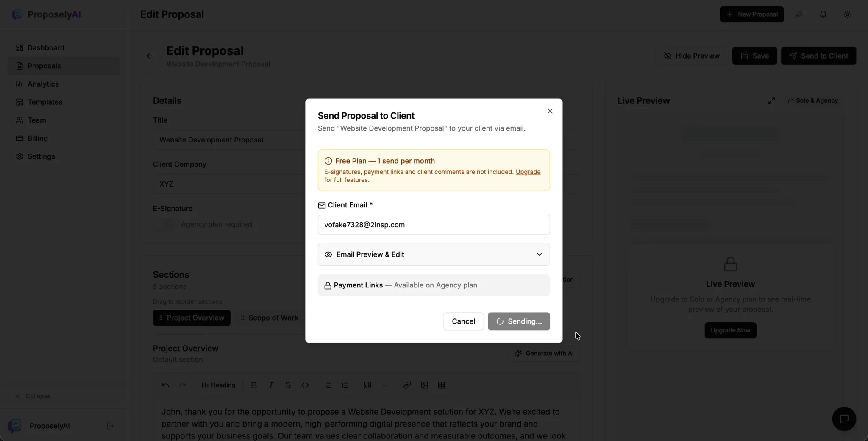
Task: Click Hide Preview toggle button
Action: point(691,56)
